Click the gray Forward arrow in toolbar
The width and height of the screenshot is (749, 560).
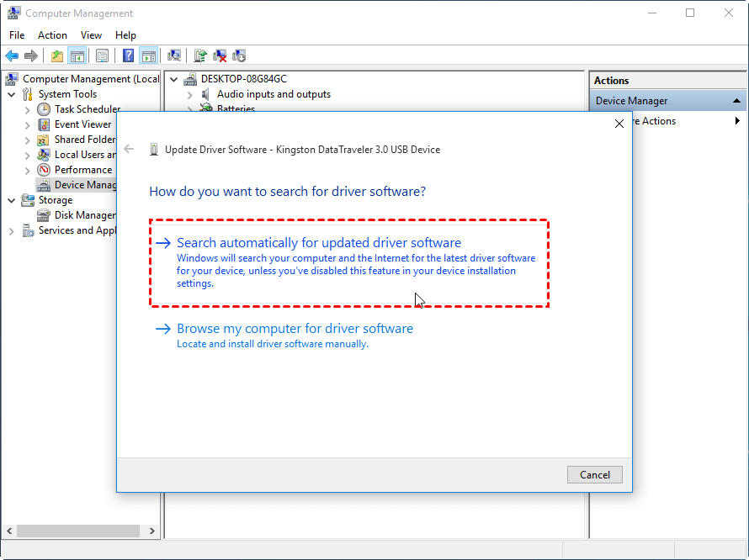tap(31, 55)
